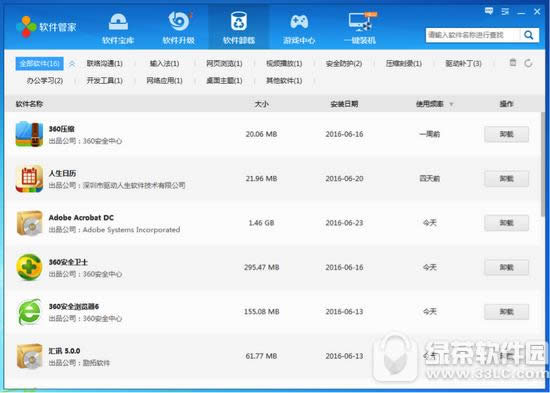
Task: Open the 软件升级 upgrade icon
Action: (179, 21)
